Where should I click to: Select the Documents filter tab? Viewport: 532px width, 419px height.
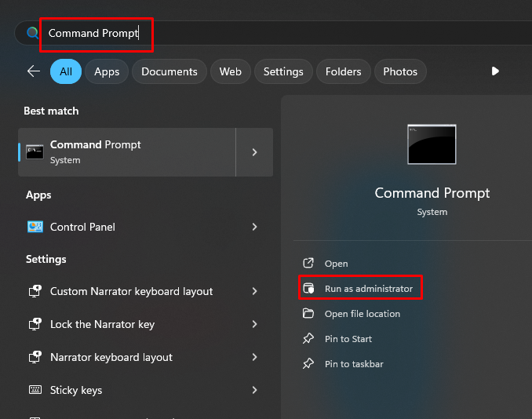169,71
